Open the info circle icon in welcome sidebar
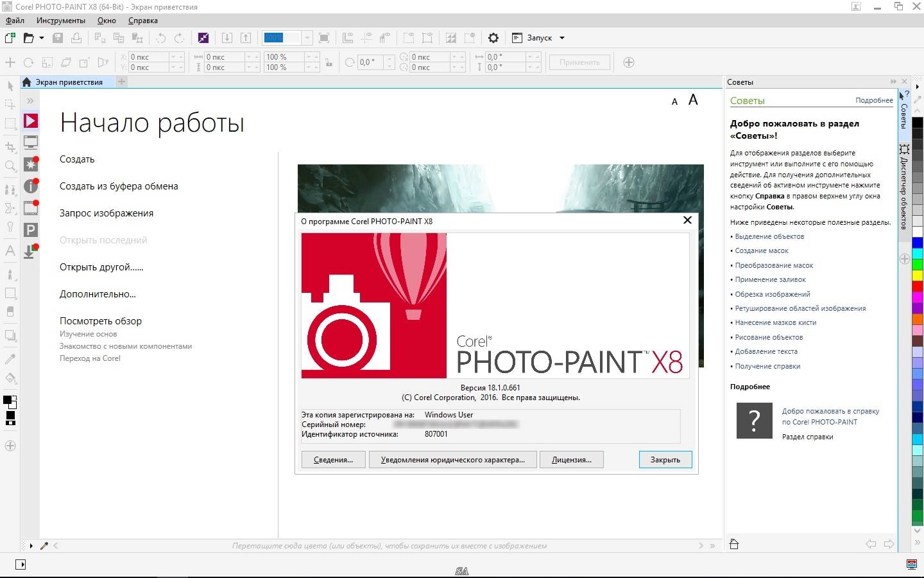Image resolution: width=924 pixels, height=578 pixels. click(x=31, y=186)
